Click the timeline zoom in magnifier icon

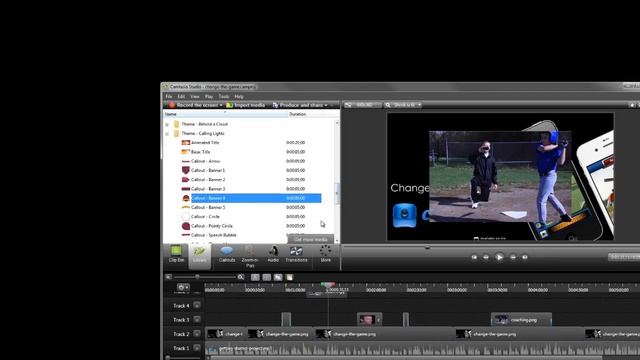[241, 277]
